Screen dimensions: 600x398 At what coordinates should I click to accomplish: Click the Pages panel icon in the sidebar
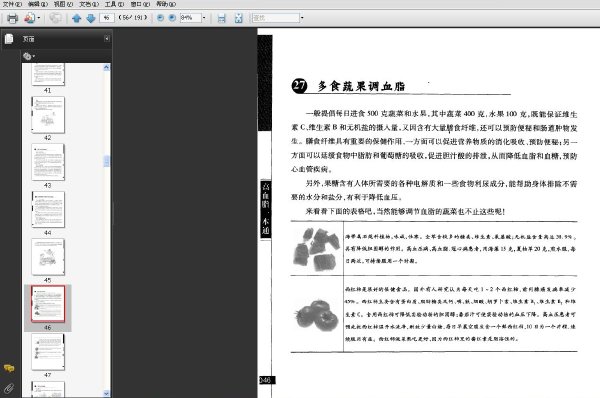coord(9,39)
